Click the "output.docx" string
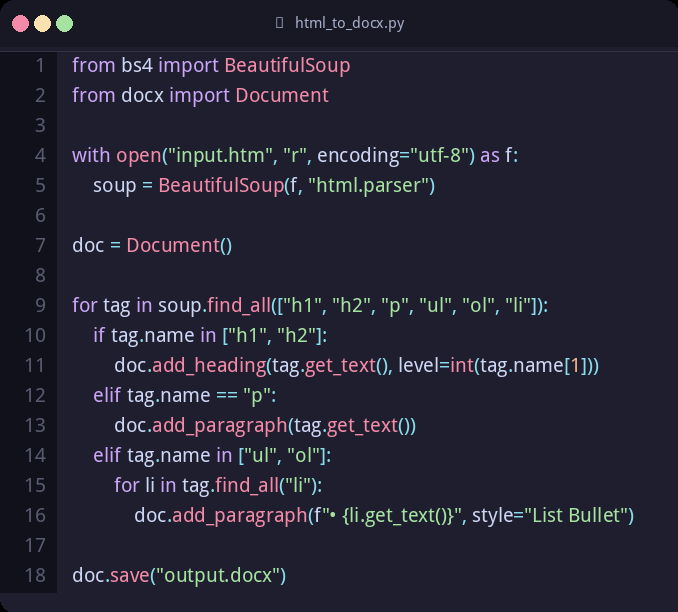678x612 pixels. pyautogui.click(x=217, y=576)
